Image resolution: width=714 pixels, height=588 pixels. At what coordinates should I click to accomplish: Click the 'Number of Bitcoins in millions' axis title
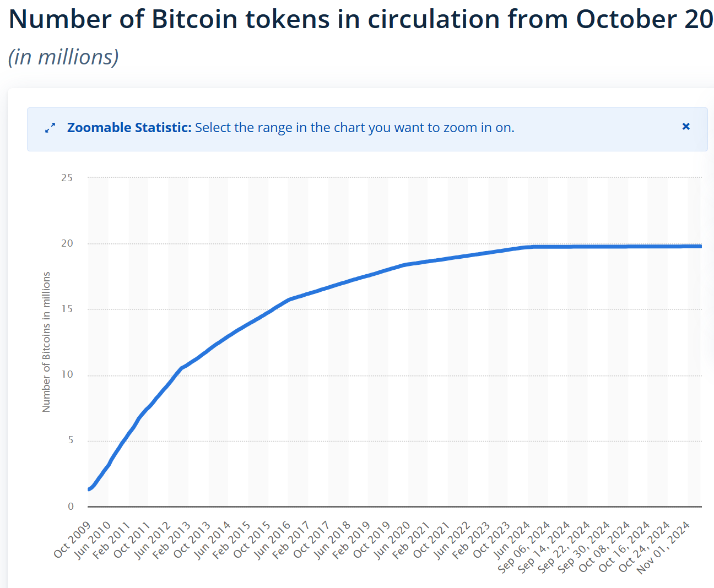coord(46,342)
